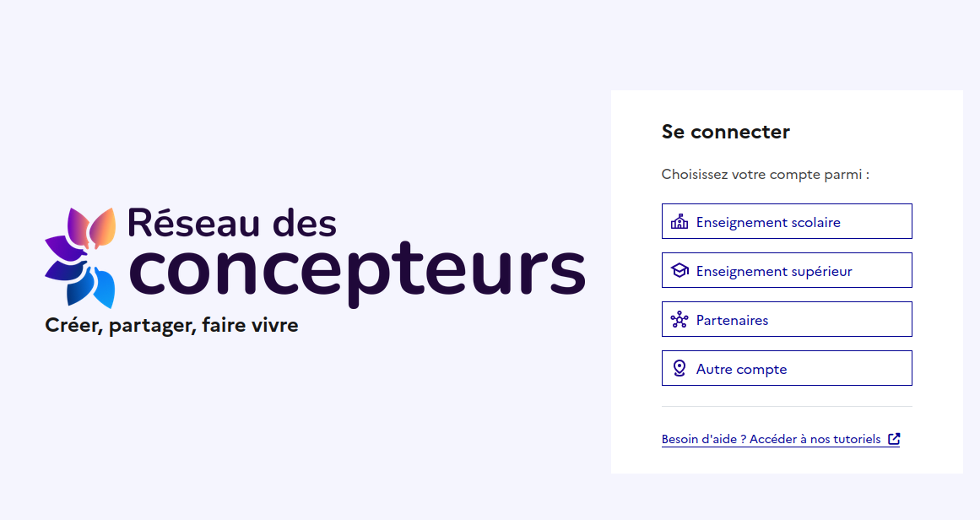980x520 pixels.
Task: Click the external link arrow icon
Action: tap(894, 439)
